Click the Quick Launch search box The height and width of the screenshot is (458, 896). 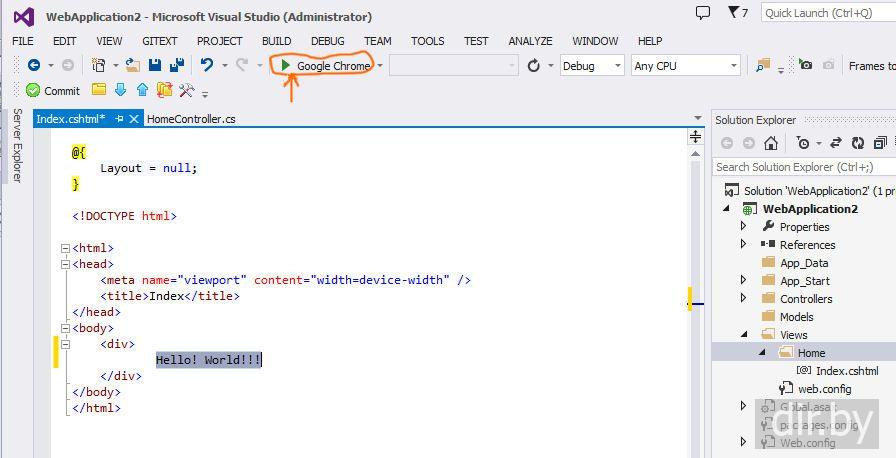point(825,13)
